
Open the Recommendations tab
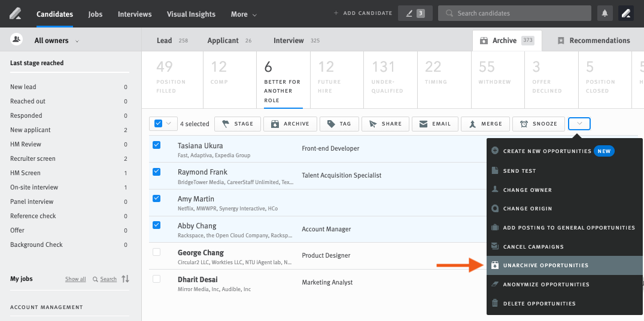[x=594, y=41]
